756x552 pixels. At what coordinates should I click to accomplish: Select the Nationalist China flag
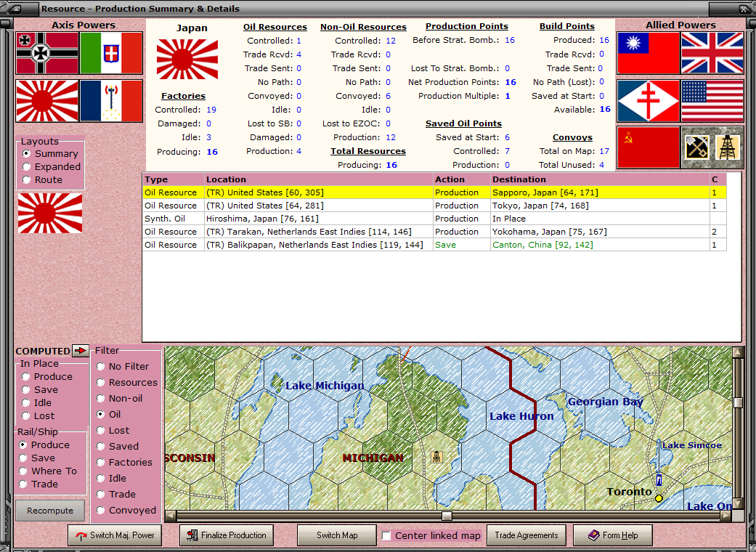[648, 53]
